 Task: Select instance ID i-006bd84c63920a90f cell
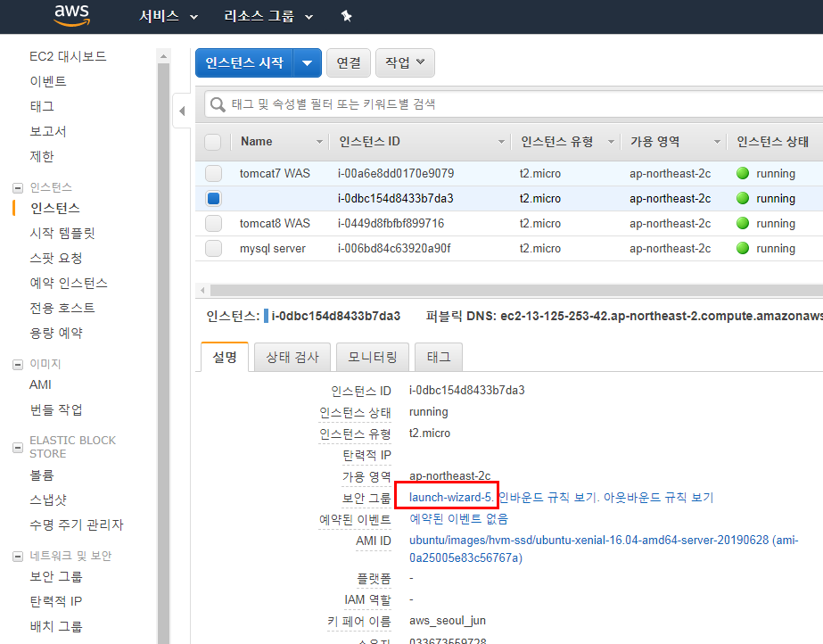pos(394,248)
